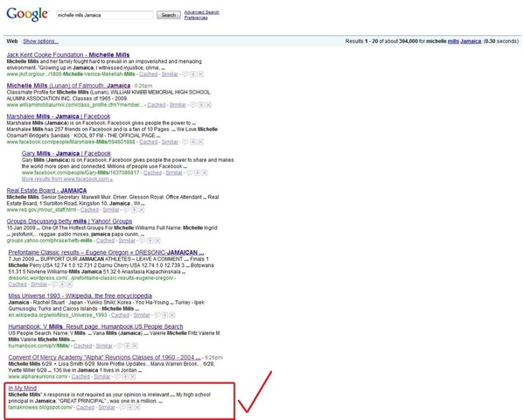Comment on the William Knibb alumni result

click(193, 105)
